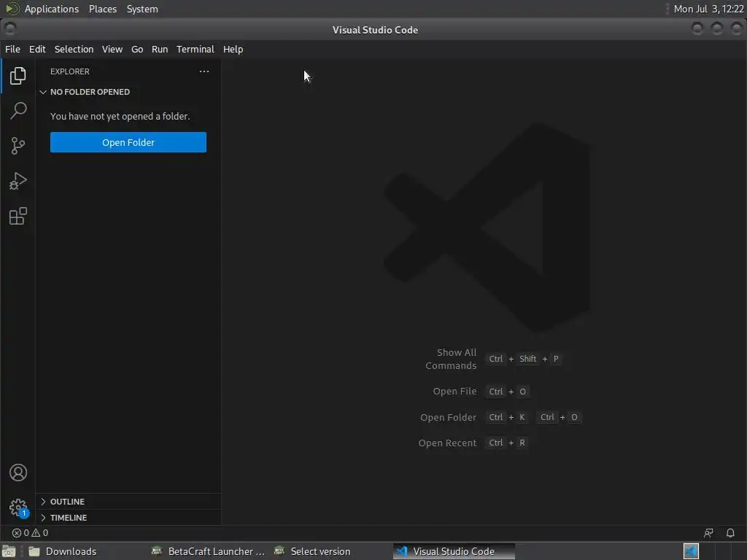This screenshot has width=747, height=560.
Task: Click the Show All Commands label
Action: click(451, 359)
